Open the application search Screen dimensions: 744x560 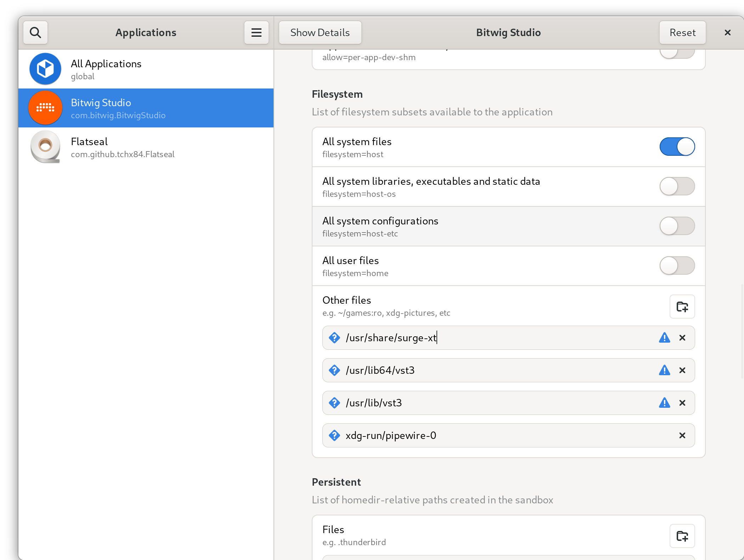coord(35,32)
